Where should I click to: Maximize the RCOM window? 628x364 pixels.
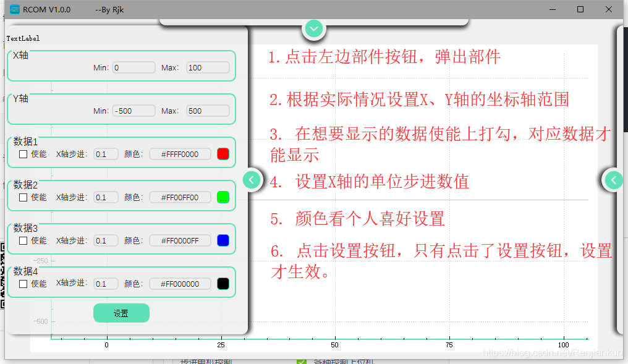coord(580,9)
